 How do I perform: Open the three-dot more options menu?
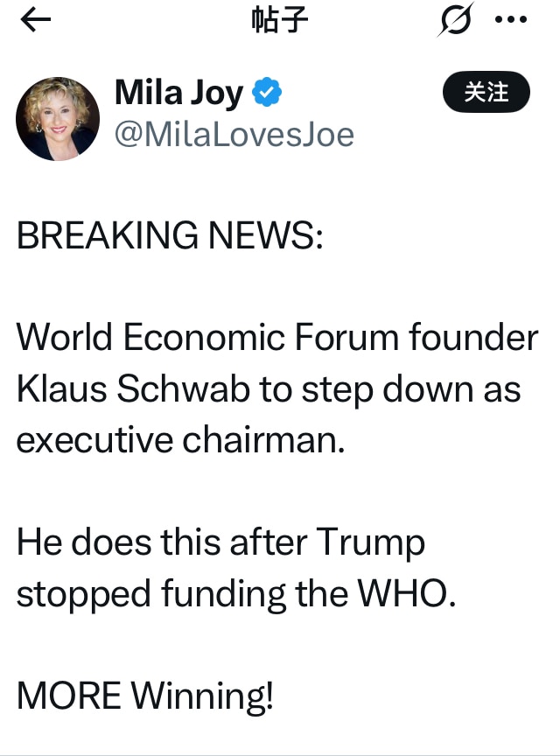click(511, 21)
